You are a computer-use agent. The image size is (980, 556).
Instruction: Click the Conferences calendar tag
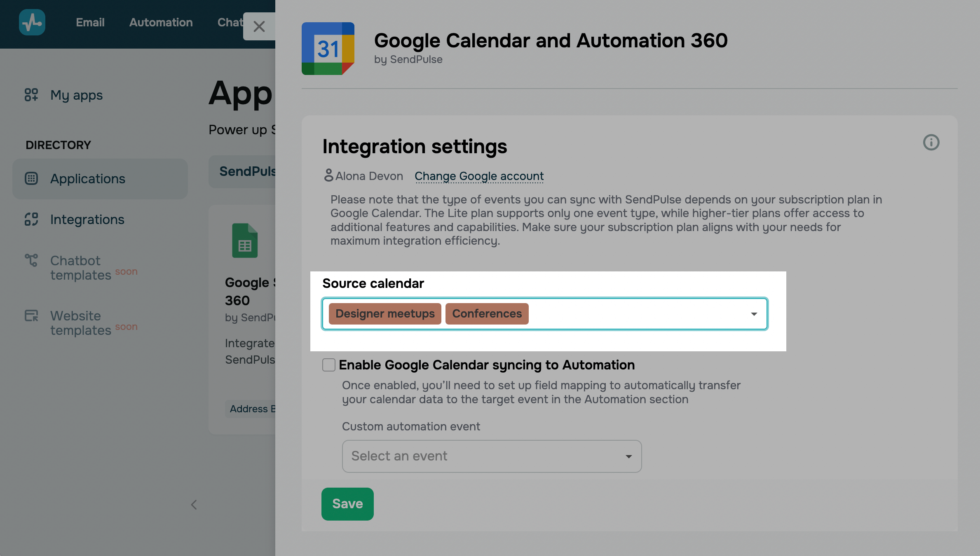487,314
